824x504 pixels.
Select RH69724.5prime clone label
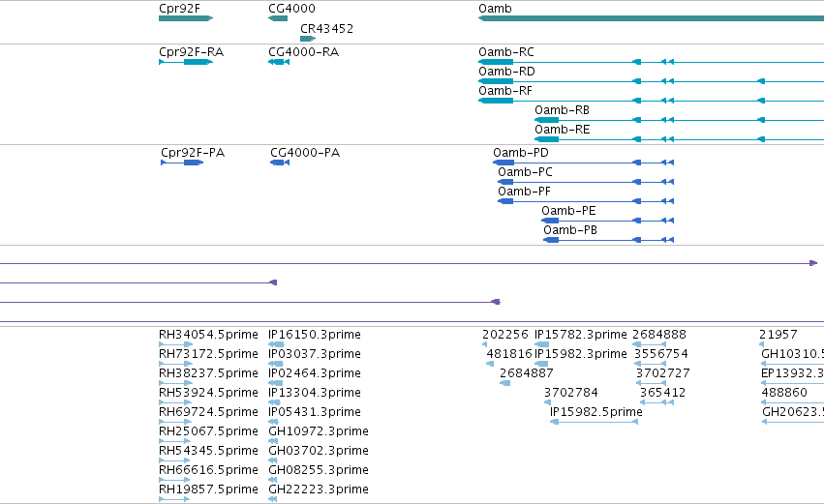click(208, 412)
